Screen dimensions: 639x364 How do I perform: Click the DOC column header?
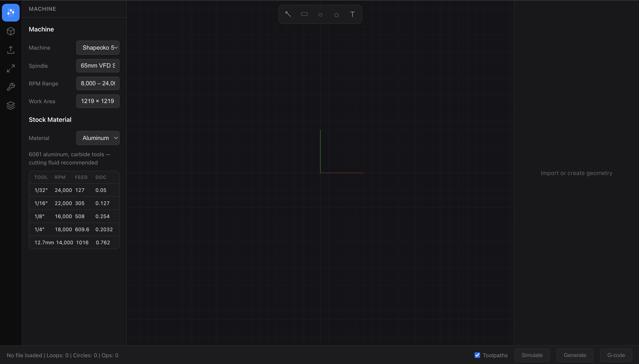(101, 177)
